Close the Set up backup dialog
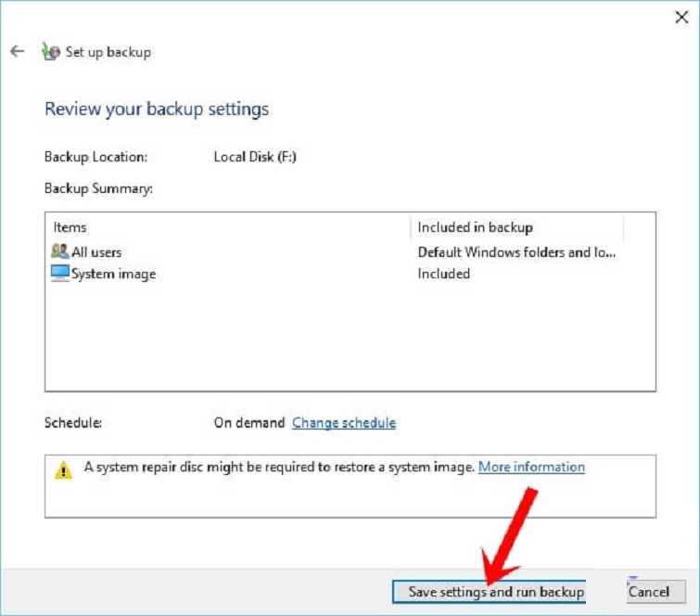This screenshot has height=616, width=700. (x=681, y=18)
